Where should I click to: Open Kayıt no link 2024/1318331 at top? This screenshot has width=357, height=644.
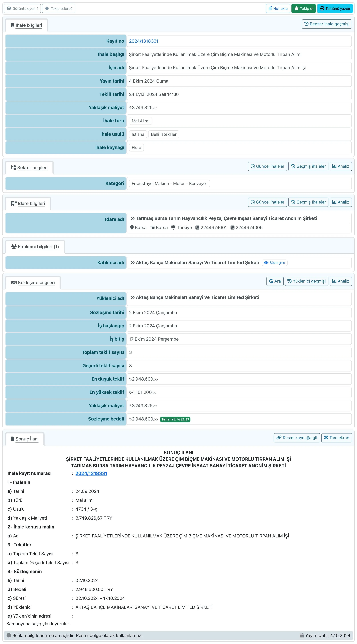pyautogui.click(x=144, y=41)
